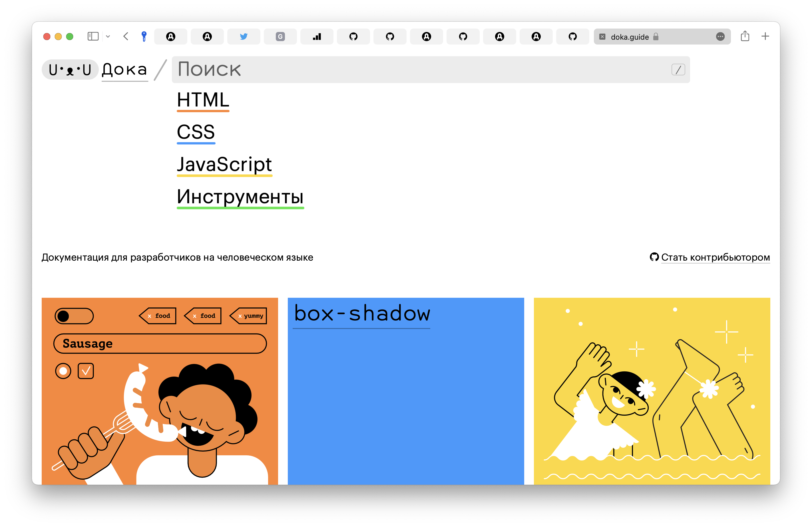Viewport: 812px width, 527px height.
Task: Toggle the Safari sidebar icon
Action: 93,37
